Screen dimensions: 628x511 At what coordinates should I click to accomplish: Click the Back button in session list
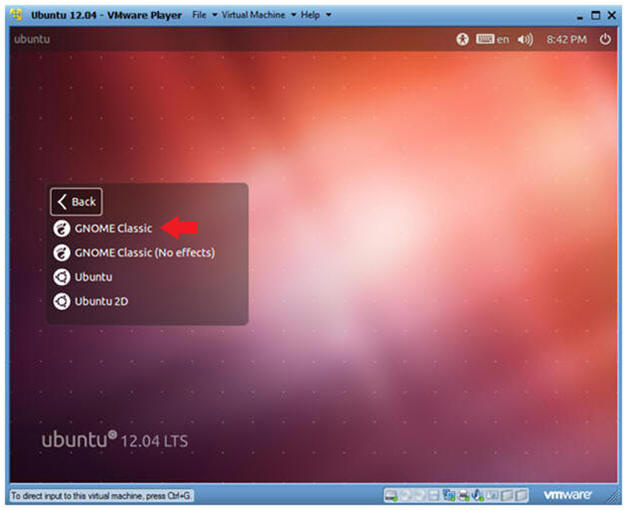(x=76, y=201)
